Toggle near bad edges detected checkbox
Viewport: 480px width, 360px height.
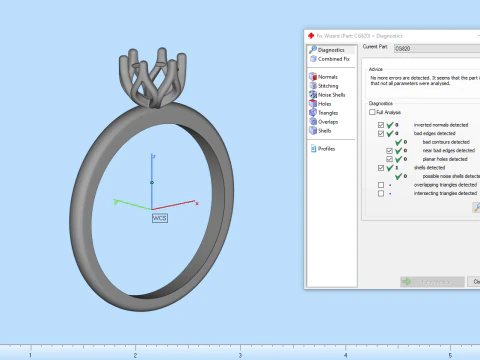389,151
